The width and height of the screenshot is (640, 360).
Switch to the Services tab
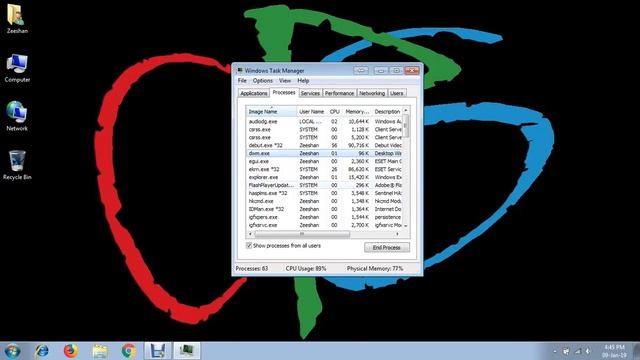[310, 93]
